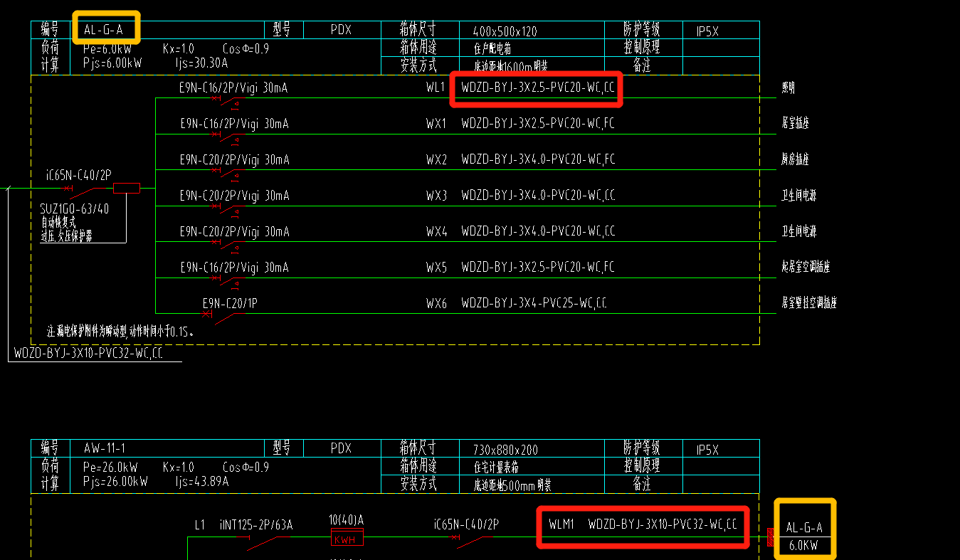Click '住宅计量表箱' box usage text
The width and height of the screenshot is (960, 560).
point(496,468)
